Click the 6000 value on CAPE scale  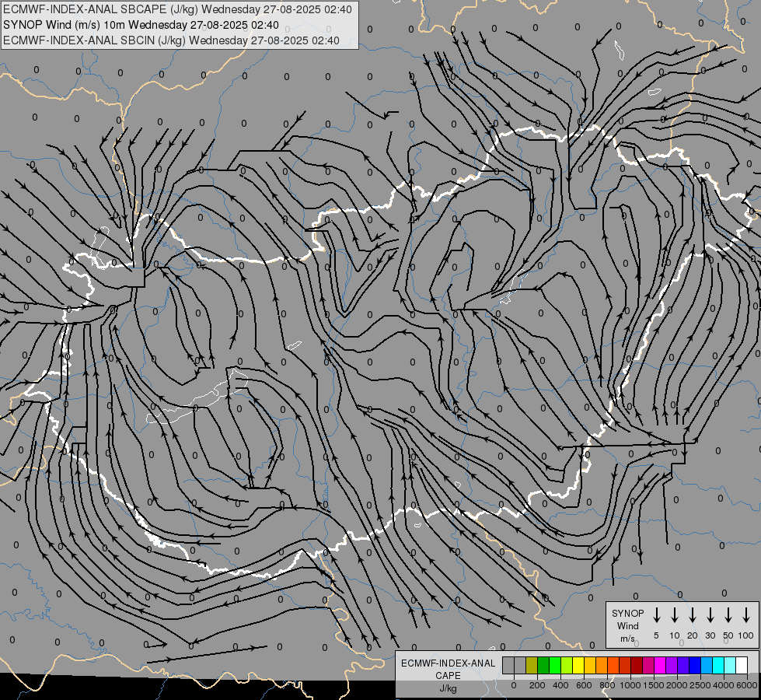(x=746, y=685)
